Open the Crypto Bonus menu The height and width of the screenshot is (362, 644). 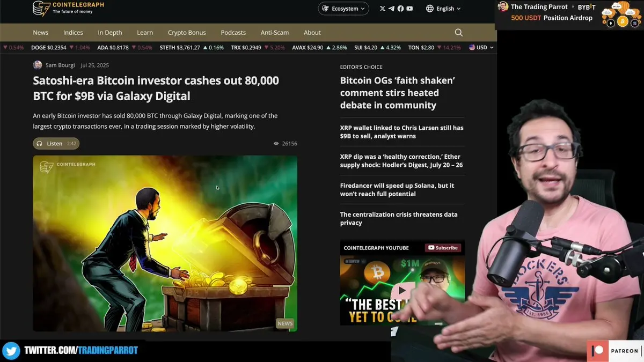pyautogui.click(x=187, y=33)
